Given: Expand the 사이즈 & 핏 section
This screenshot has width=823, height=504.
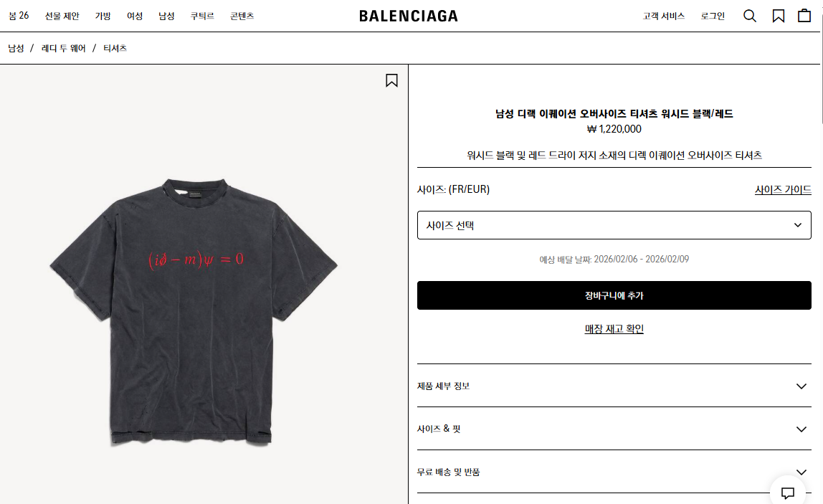Looking at the screenshot, I should [614, 429].
